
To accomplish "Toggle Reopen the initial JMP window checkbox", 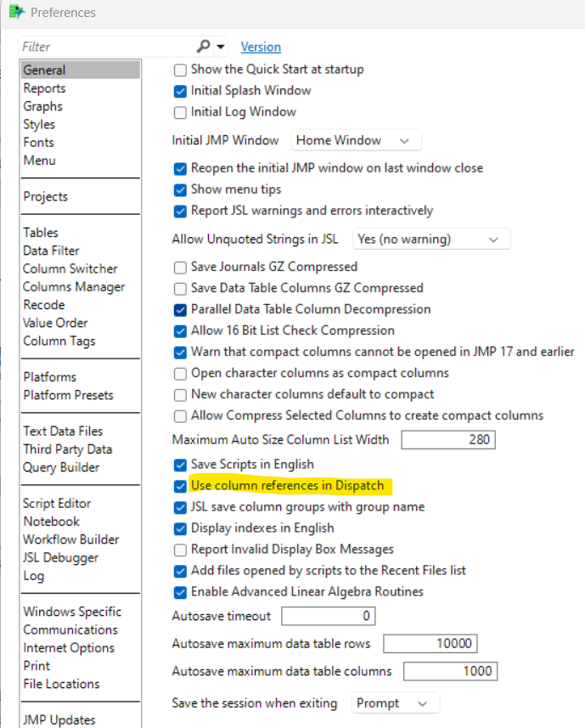I will pyautogui.click(x=180, y=168).
